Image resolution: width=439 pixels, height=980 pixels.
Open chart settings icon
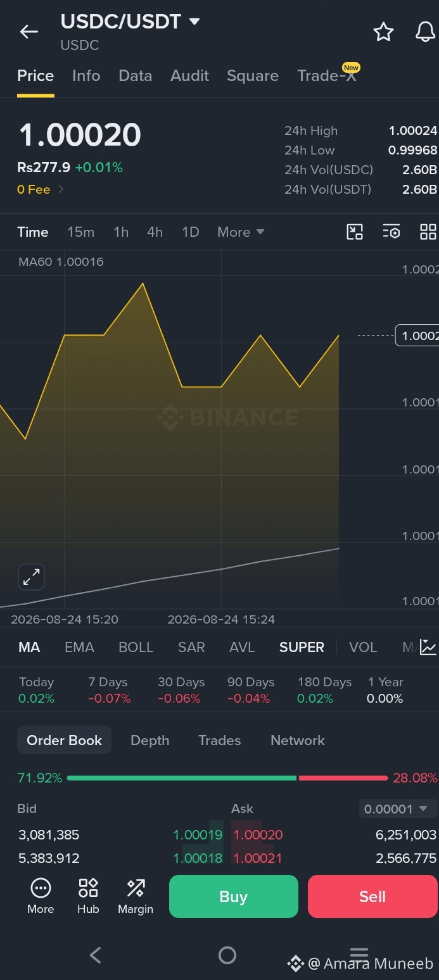click(x=391, y=232)
